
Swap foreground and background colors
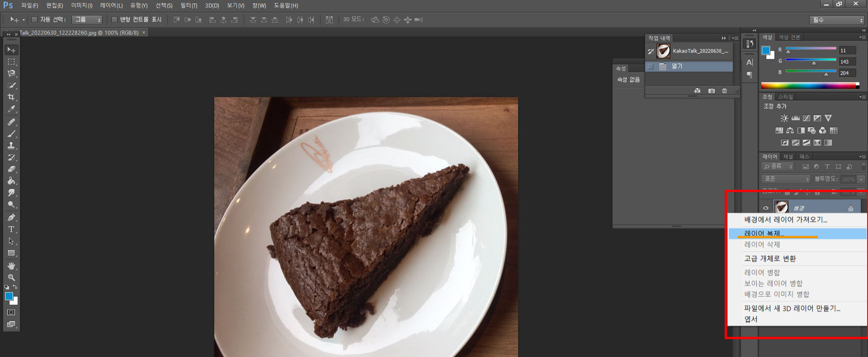(x=15, y=287)
